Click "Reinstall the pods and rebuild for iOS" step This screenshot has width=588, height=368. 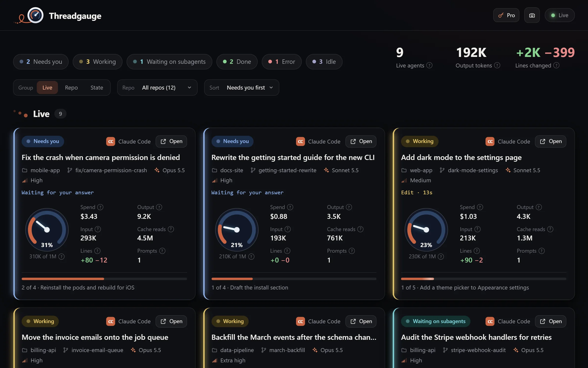click(87, 288)
